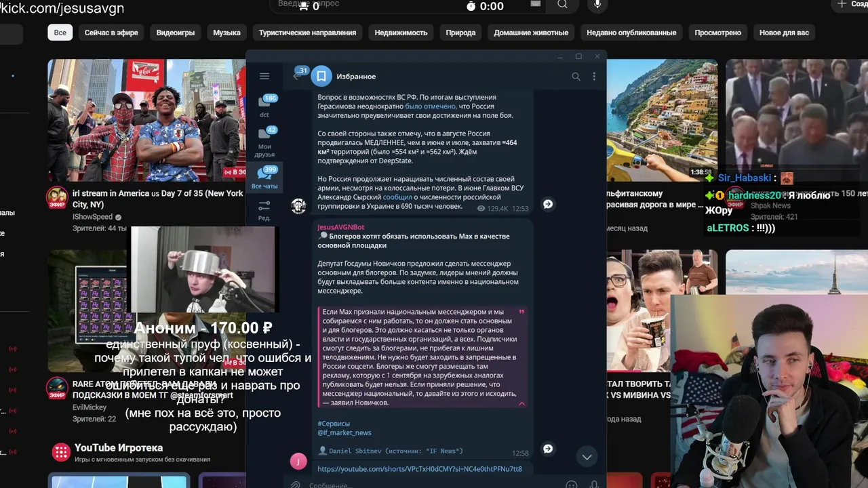Click the voice message microphone in Telegram
868x488 pixels.
point(594,484)
